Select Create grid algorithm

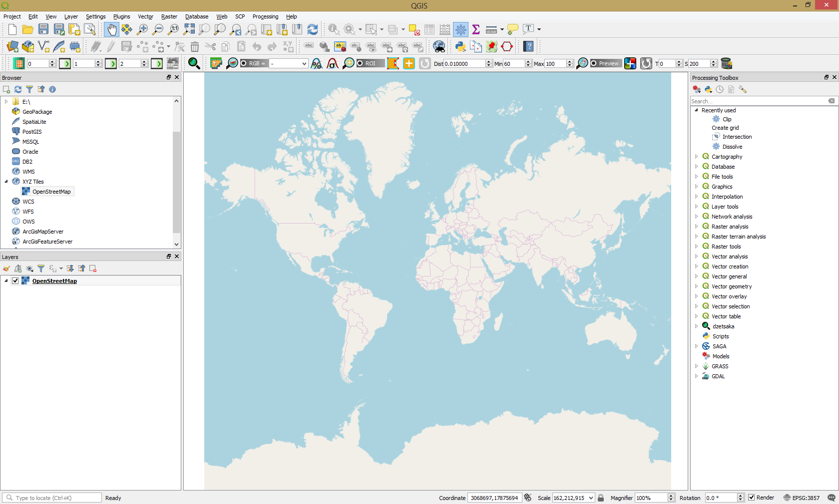[x=725, y=128]
